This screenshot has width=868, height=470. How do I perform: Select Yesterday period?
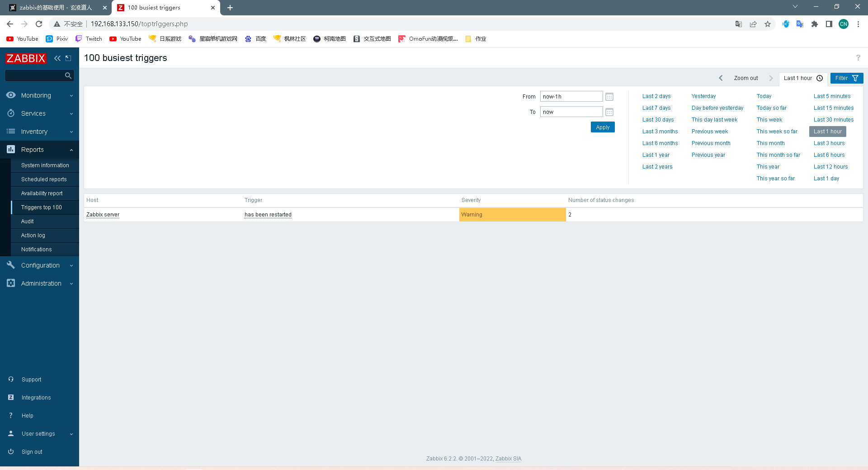[703, 96]
